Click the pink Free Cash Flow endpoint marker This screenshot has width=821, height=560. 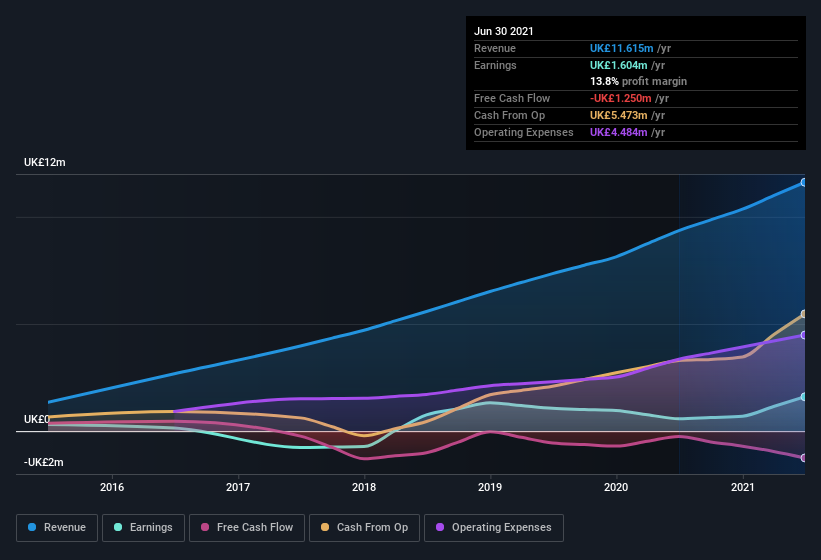click(x=803, y=458)
